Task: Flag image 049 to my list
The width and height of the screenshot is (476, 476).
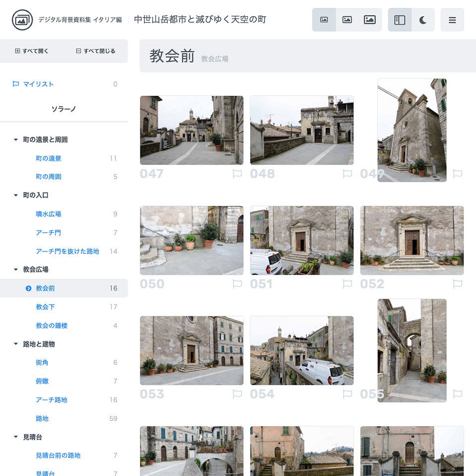Action: (x=458, y=174)
